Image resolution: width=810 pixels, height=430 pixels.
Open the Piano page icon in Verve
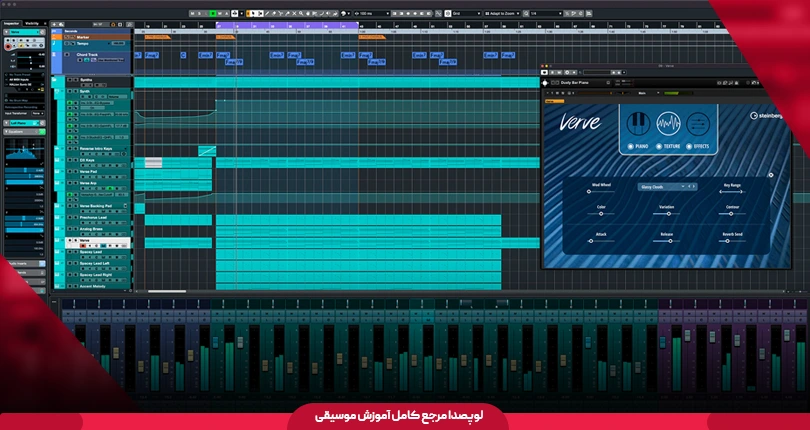(638, 124)
